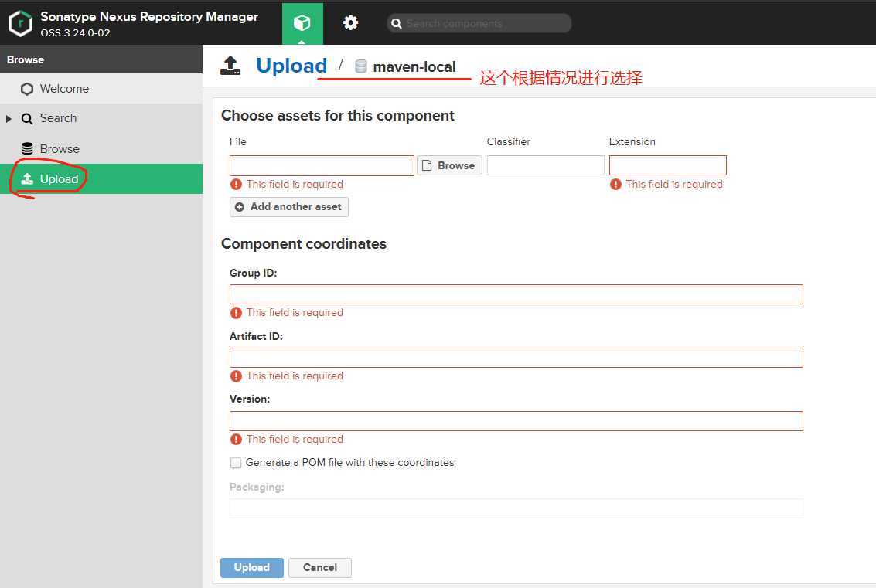Click the error icon under Version

point(236,440)
